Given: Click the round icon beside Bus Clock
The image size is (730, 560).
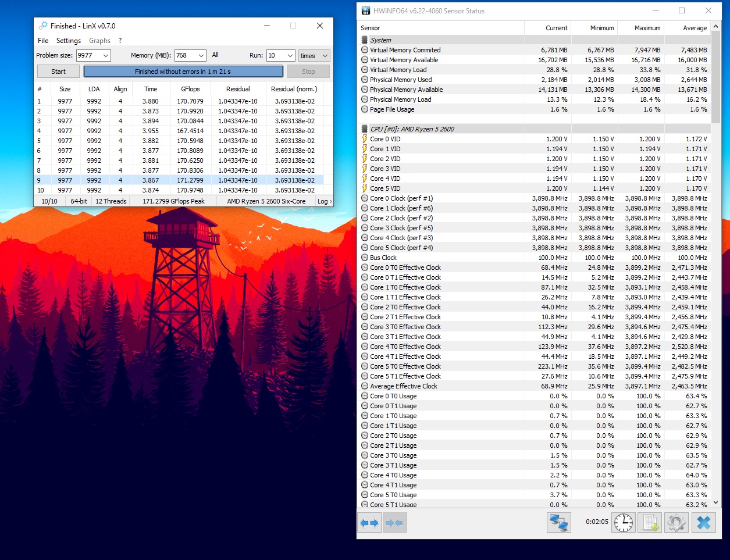Looking at the screenshot, I should coord(365,258).
